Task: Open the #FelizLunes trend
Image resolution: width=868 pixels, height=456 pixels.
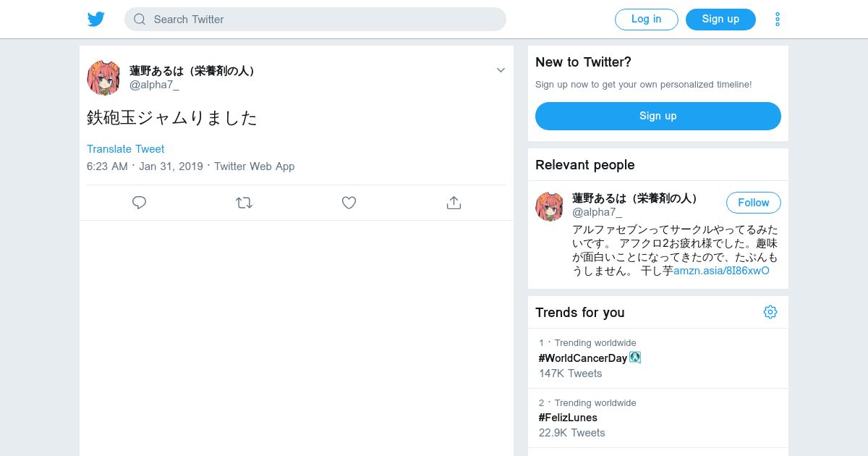Action: 568,418
